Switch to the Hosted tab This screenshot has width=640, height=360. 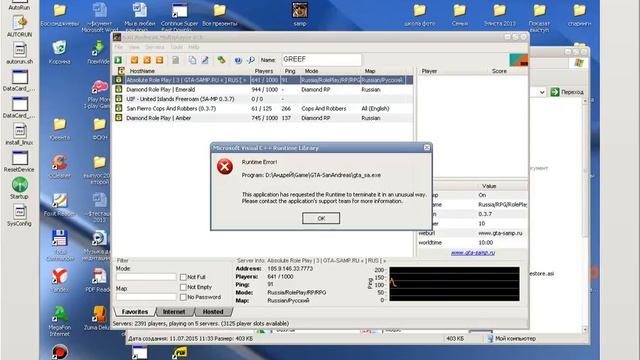coord(213,312)
